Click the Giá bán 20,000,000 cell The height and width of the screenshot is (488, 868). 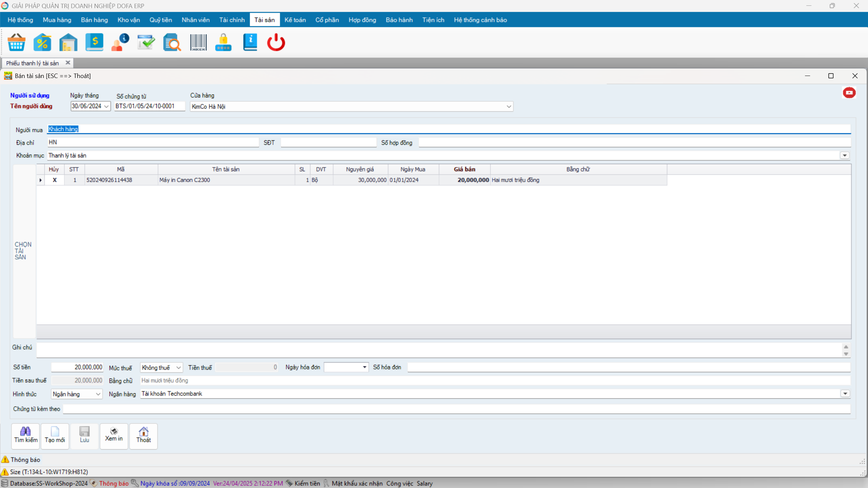[464, 180]
